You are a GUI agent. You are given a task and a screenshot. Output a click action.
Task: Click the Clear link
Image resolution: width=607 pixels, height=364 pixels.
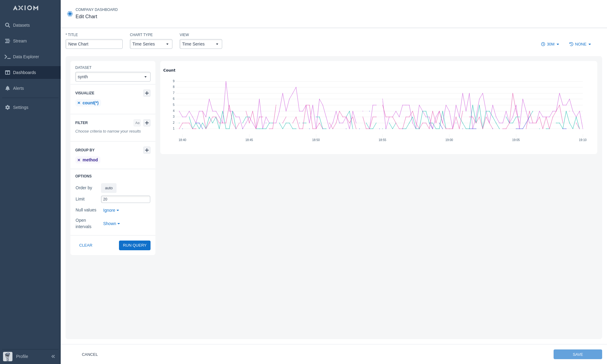pyautogui.click(x=86, y=245)
